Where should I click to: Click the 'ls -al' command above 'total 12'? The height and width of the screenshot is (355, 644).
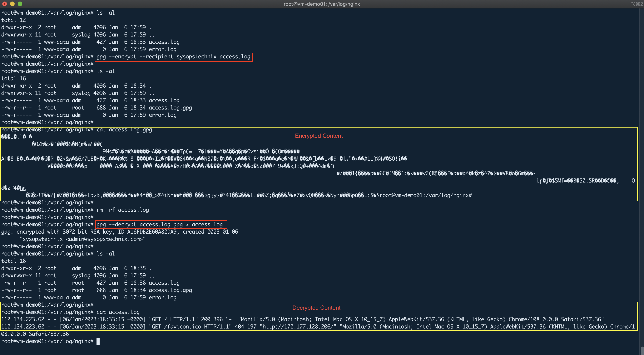tap(106, 13)
